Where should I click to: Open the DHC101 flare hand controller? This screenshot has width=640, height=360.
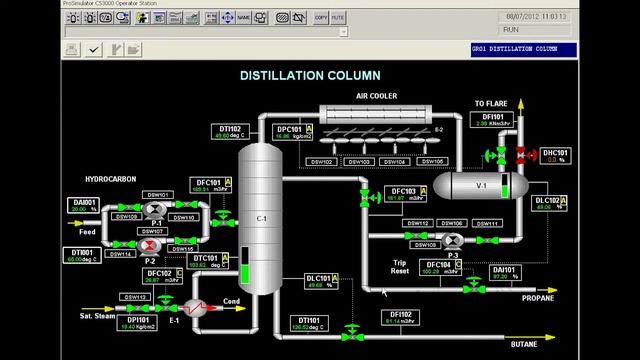pos(555,156)
